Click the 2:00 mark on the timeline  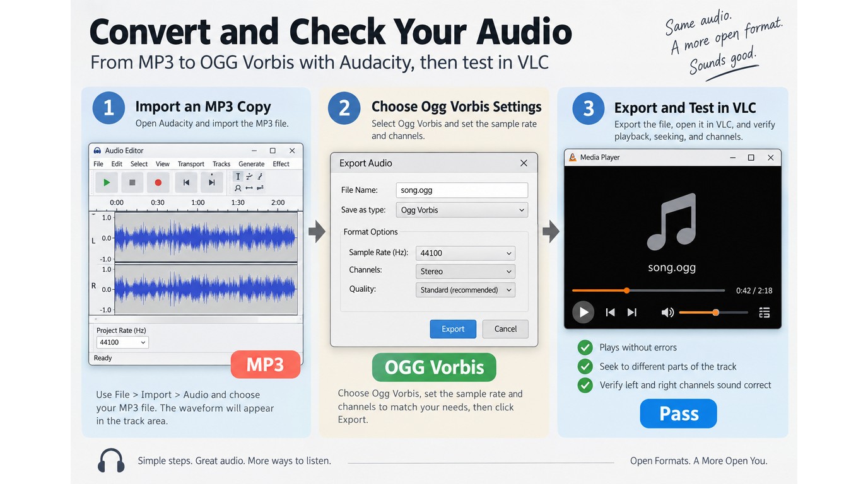coord(278,203)
